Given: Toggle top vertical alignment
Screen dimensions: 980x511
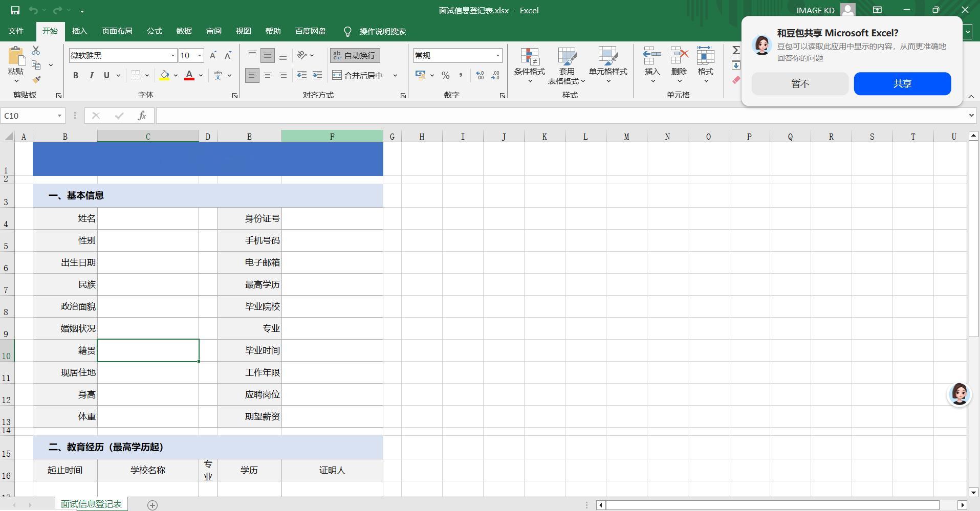Looking at the screenshot, I should pyautogui.click(x=252, y=55).
